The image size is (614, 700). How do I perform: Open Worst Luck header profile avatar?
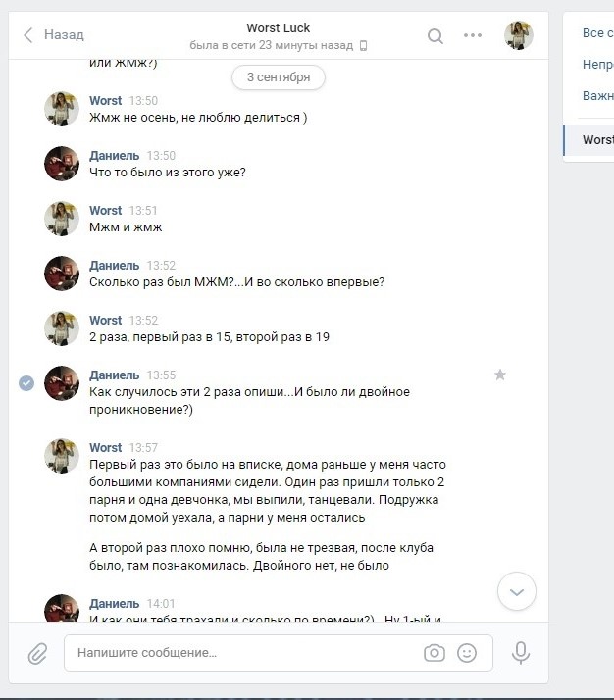519,35
